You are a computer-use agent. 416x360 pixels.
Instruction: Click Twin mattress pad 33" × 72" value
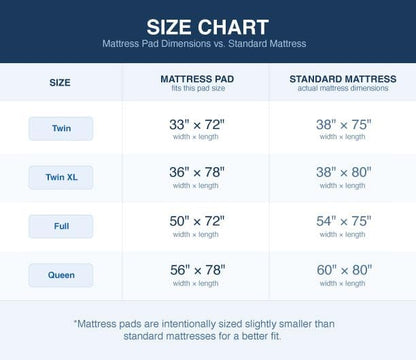[x=197, y=125]
